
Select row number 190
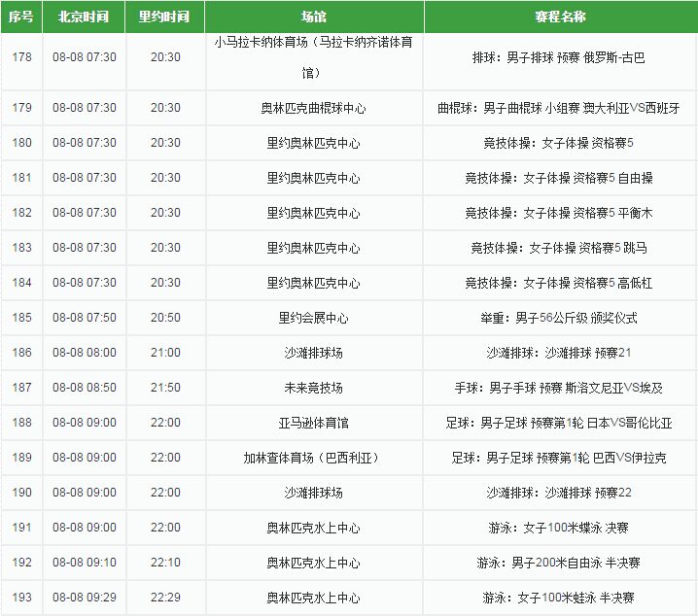click(21, 493)
